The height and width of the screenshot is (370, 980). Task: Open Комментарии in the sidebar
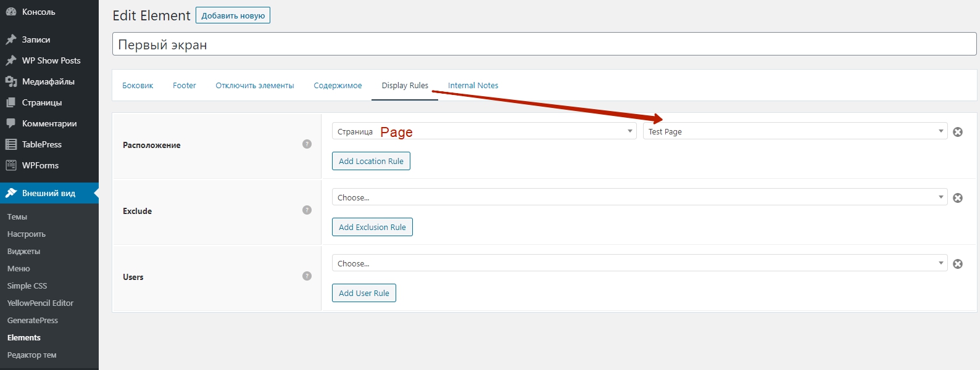click(49, 123)
